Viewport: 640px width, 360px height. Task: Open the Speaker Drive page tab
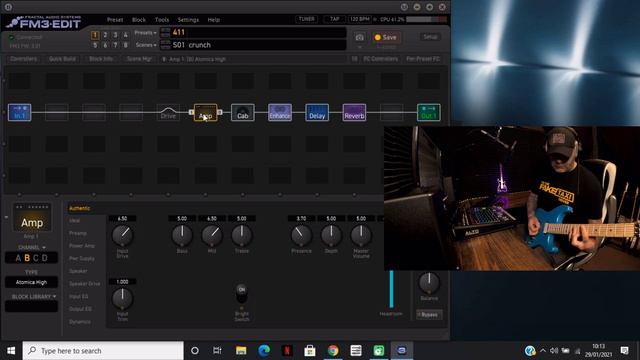[84, 284]
